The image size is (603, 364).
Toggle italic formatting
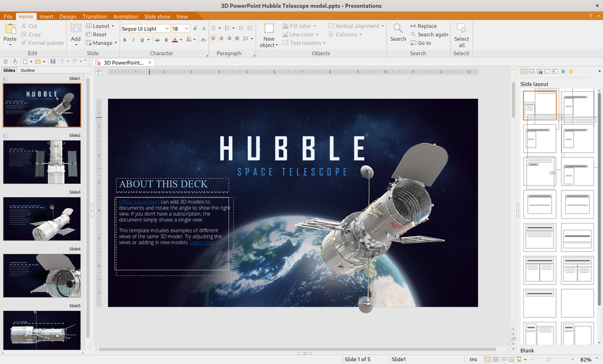133,40
